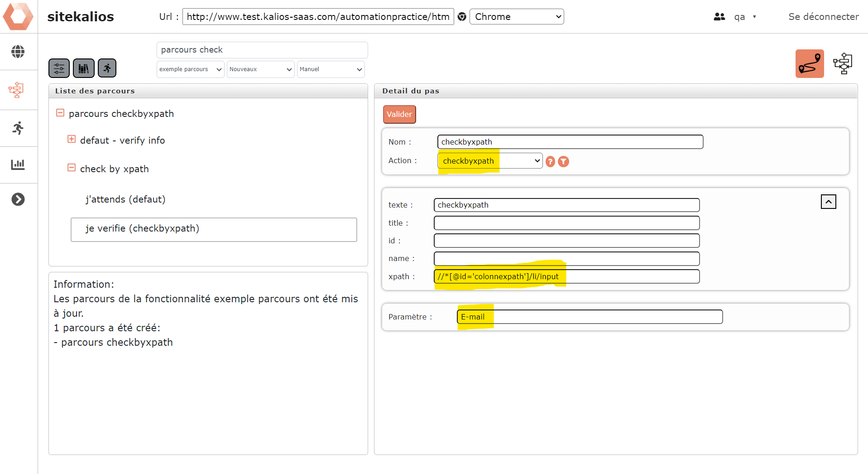Click the flowchart diagram icon at top right
Screen dimensions: 868x474
coord(842,64)
